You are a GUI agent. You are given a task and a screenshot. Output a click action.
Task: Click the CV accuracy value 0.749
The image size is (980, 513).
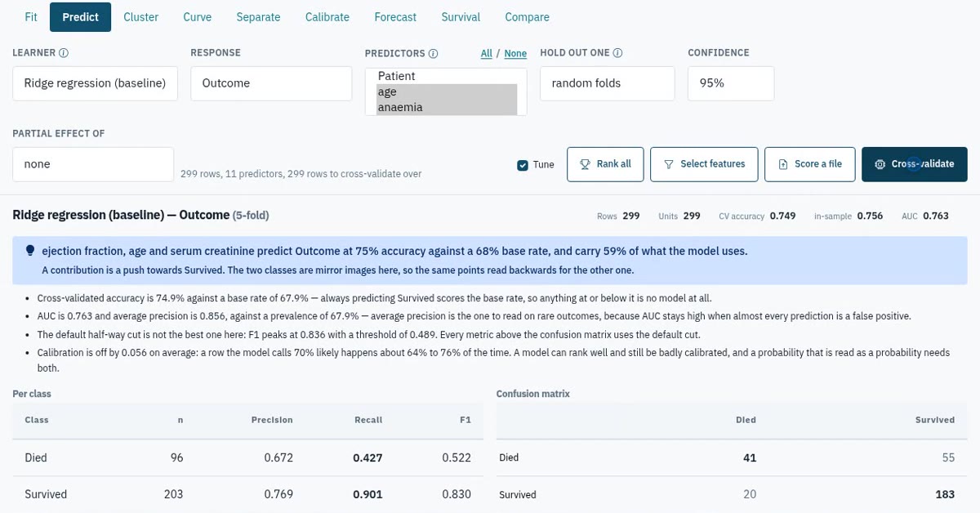click(x=782, y=216)
